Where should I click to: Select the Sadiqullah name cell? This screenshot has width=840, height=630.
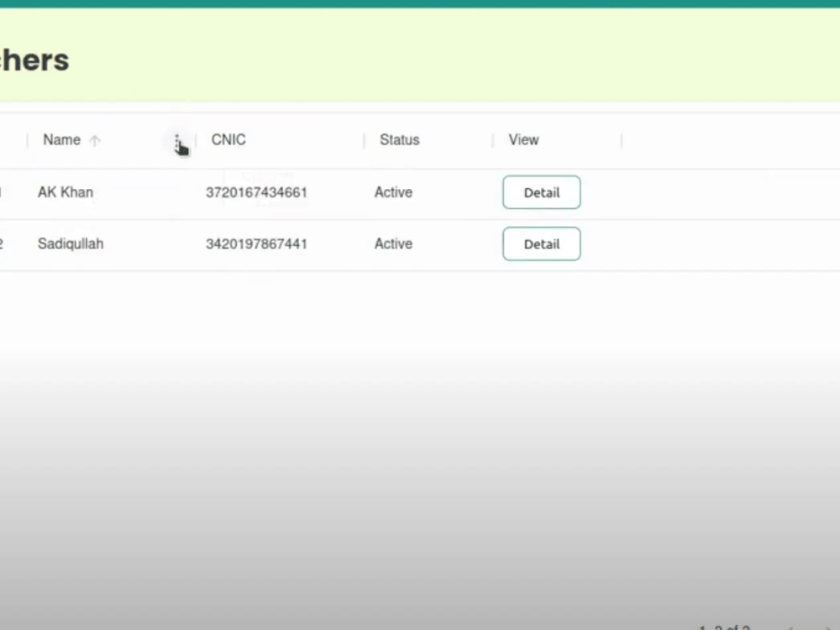(71, 244)
